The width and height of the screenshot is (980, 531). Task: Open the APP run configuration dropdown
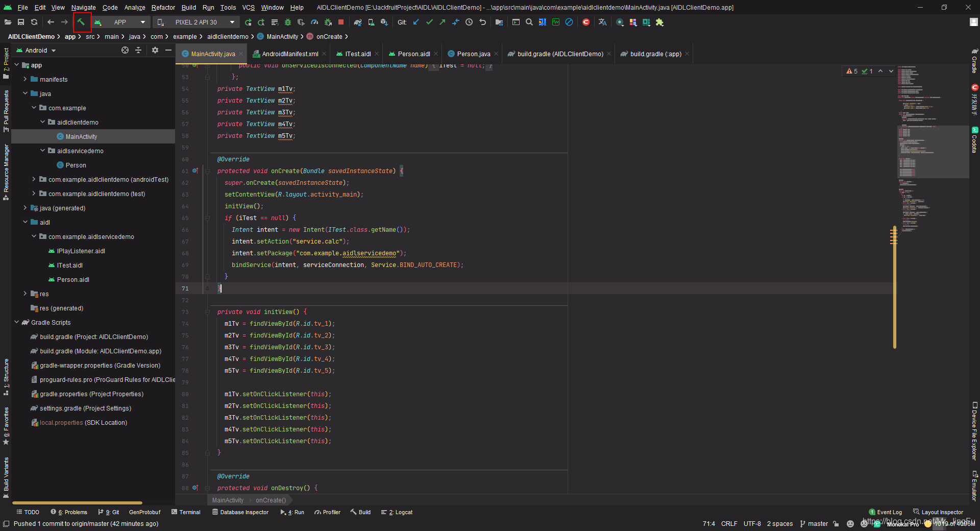coord(121,22)
